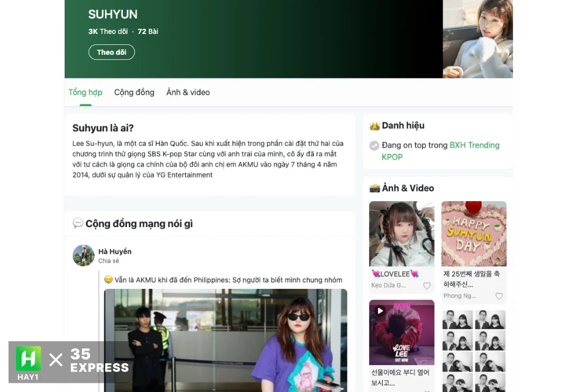This screenshot has height=392, width=577.
Task: Open Hà Huyền's profile avatar
Action: (x=84, y=255)
